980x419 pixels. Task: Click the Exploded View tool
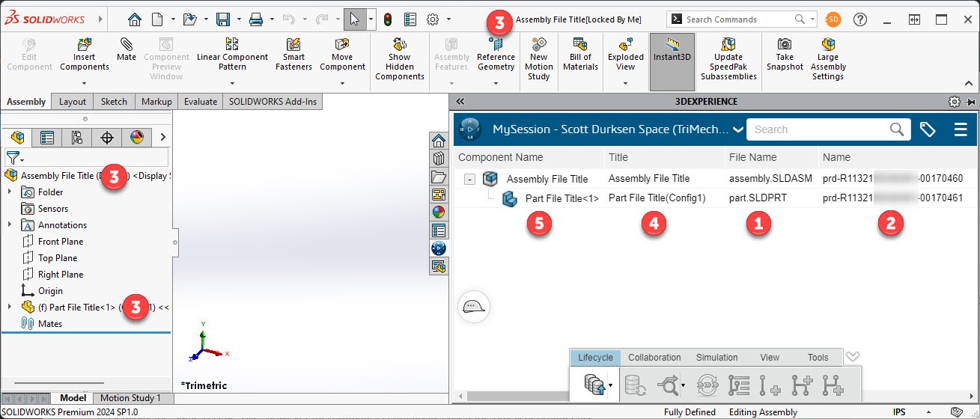click(x=626, y=55)
